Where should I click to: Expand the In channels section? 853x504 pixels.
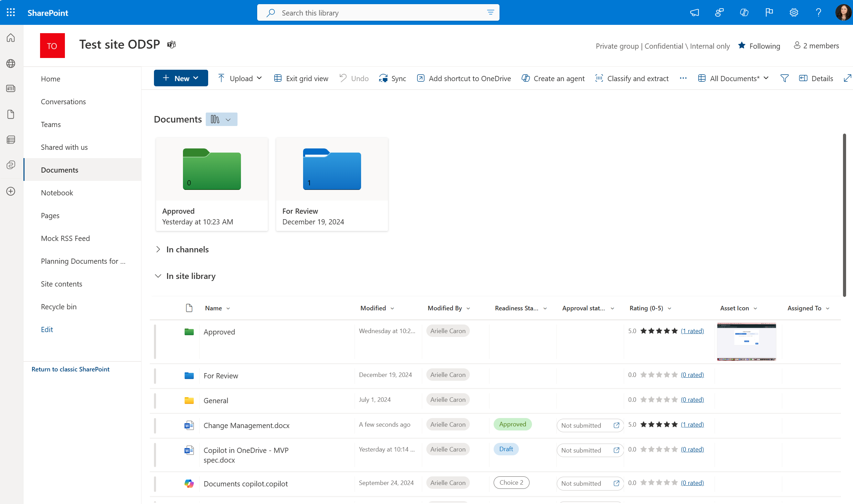[158, 249]
